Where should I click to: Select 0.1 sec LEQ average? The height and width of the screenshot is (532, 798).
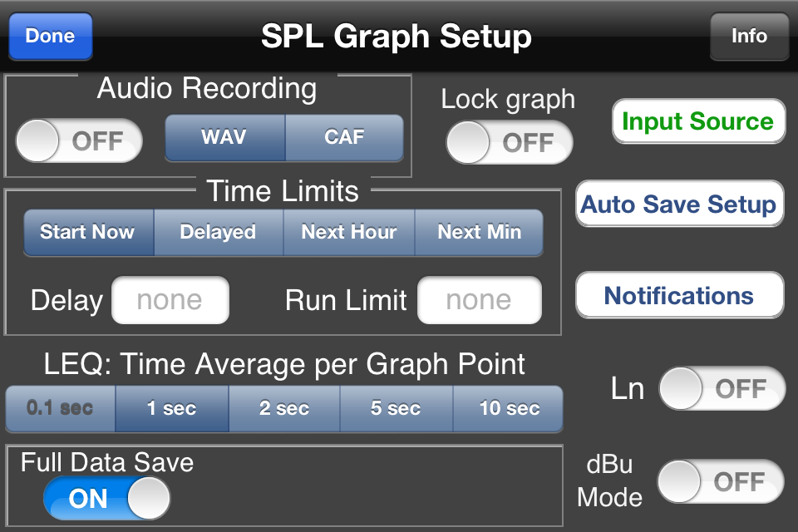point(60,409)
